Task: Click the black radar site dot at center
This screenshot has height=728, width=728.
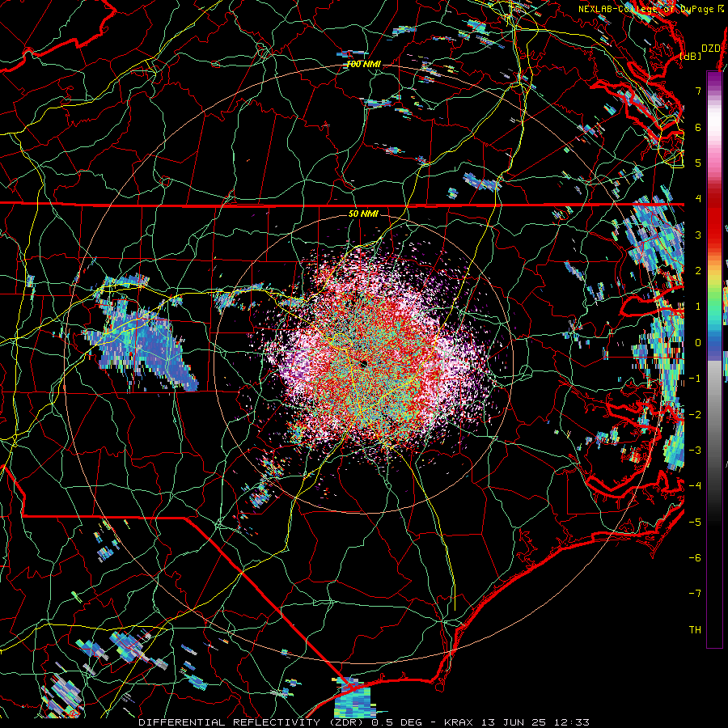Action: click(x=363, y=363)
